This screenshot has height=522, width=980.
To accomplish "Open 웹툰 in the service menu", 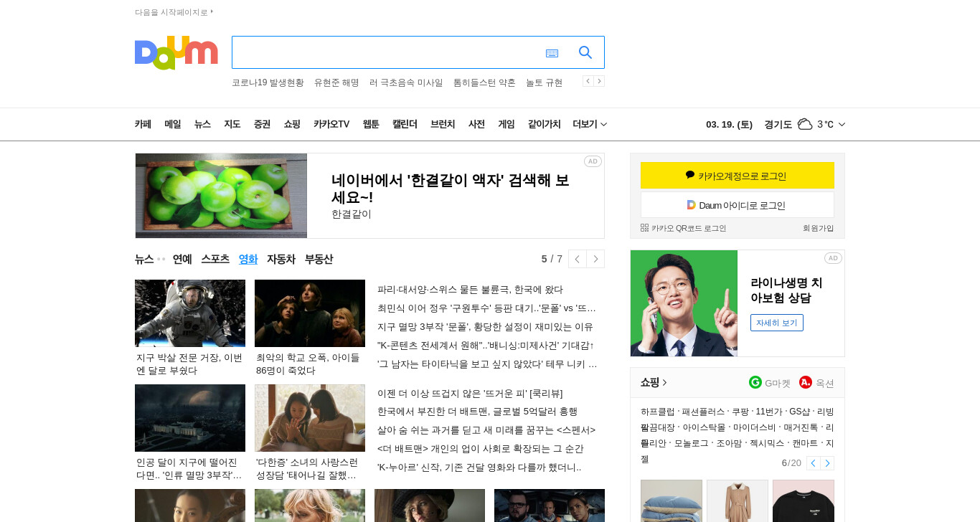I will click(371, 124).
